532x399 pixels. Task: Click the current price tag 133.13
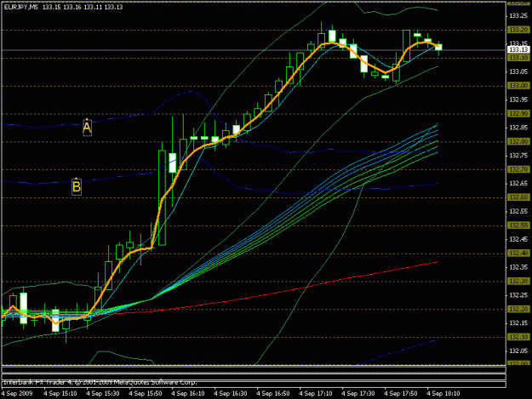click(518, 50)
